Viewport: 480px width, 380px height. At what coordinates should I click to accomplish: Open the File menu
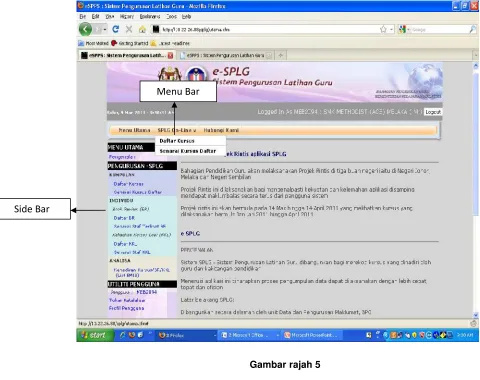(82, 16)
